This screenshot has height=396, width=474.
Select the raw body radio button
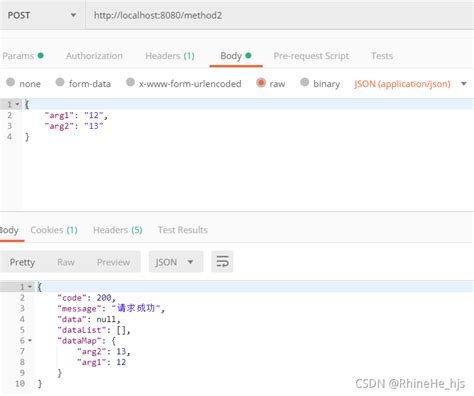[261, 83]
